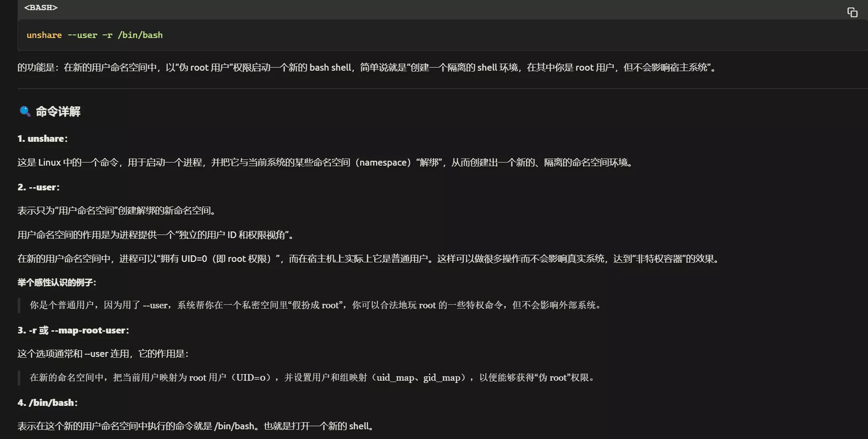Copy the bash code block contents

pyautogui.click(x=852, y=12)
